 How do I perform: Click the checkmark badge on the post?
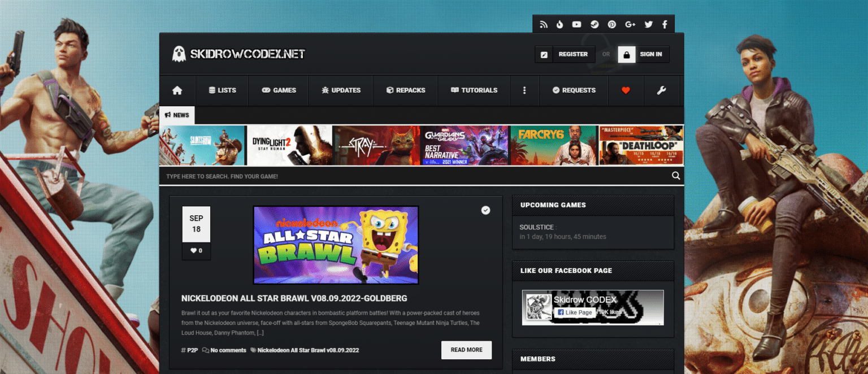485,210
